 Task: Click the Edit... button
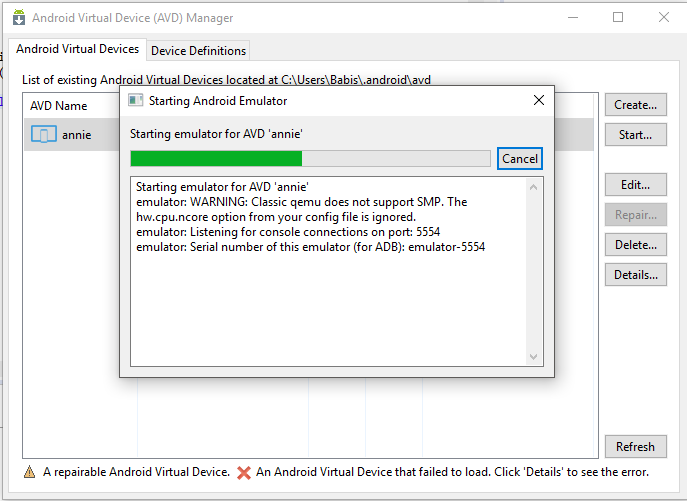click(x=635, y=185)
